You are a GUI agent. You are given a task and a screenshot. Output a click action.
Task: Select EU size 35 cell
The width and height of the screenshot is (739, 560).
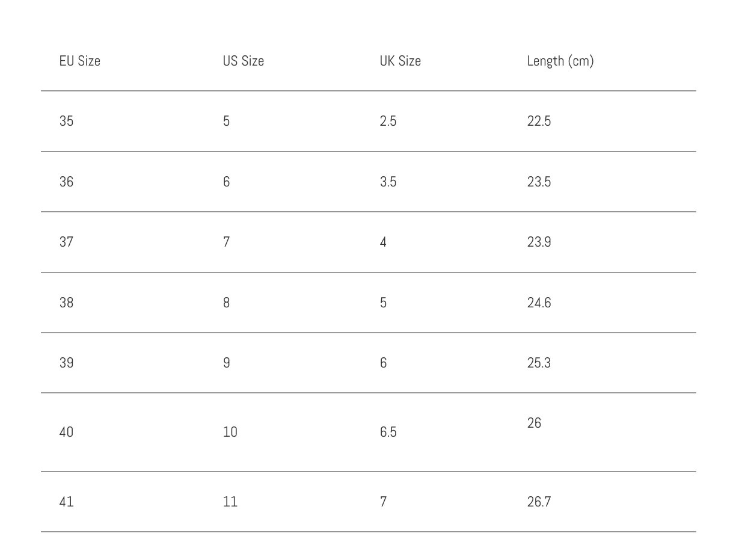coord(66,121)
